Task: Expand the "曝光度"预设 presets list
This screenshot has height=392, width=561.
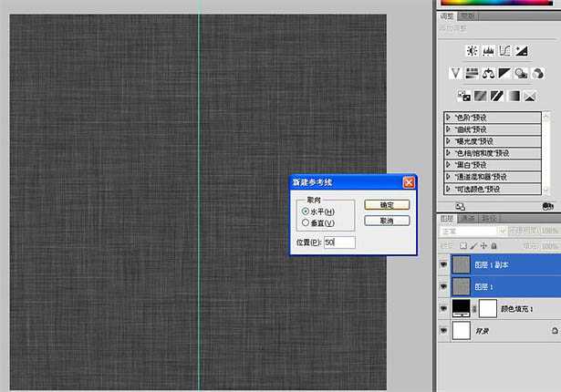Action: pyautogui.click(x=449, y=141)
